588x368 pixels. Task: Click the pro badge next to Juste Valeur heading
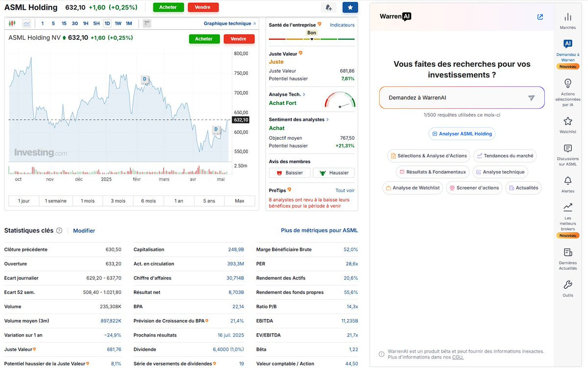tap(301, 53)
